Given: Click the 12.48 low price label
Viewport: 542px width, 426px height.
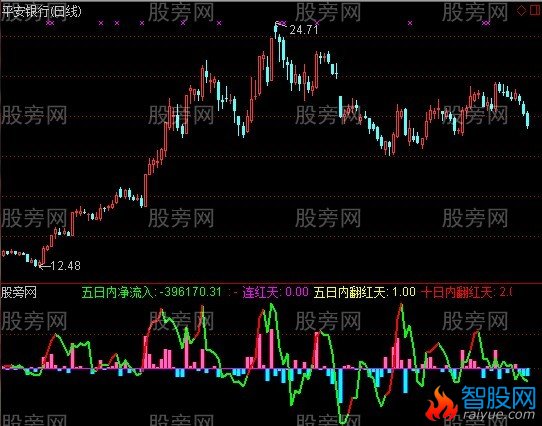Looking at the screenshot, I should click(65, 266).
